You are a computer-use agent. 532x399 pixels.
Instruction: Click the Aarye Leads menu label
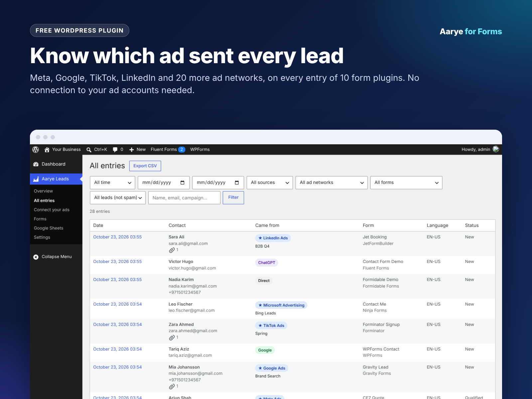55,179
